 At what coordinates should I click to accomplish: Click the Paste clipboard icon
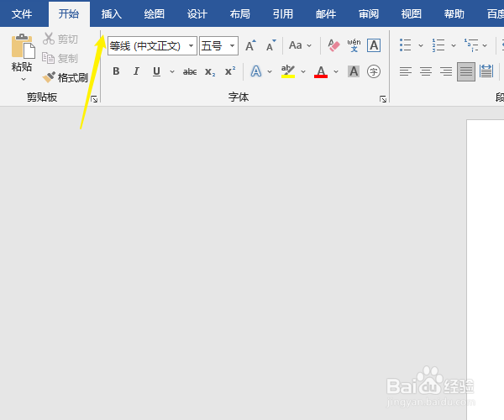pyautogui.click(x=23, y=46)
